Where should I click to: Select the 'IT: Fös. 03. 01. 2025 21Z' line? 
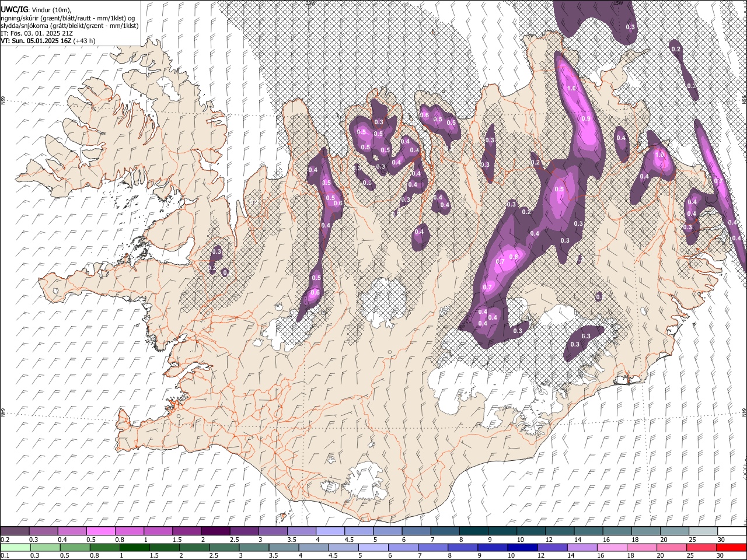tap(37, 34)
